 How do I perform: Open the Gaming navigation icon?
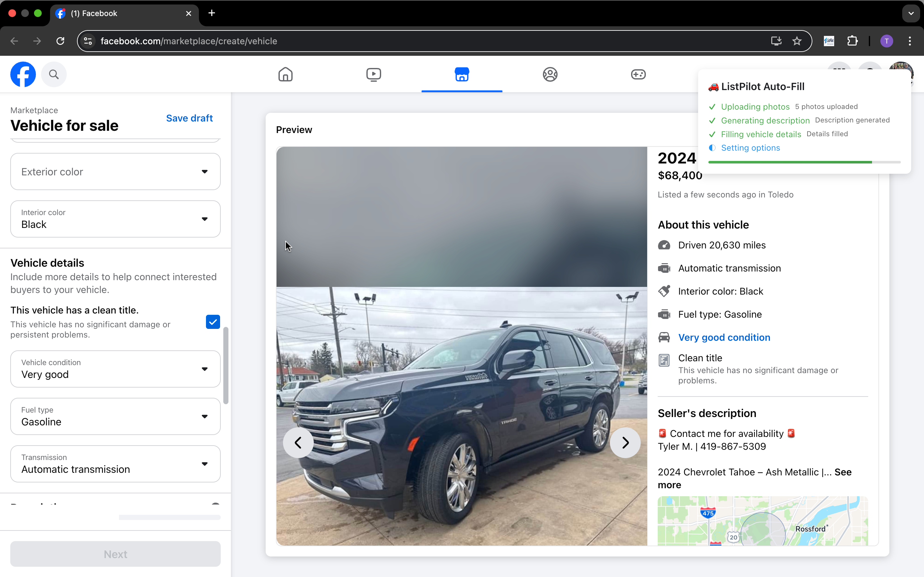(x=637, y=74)
